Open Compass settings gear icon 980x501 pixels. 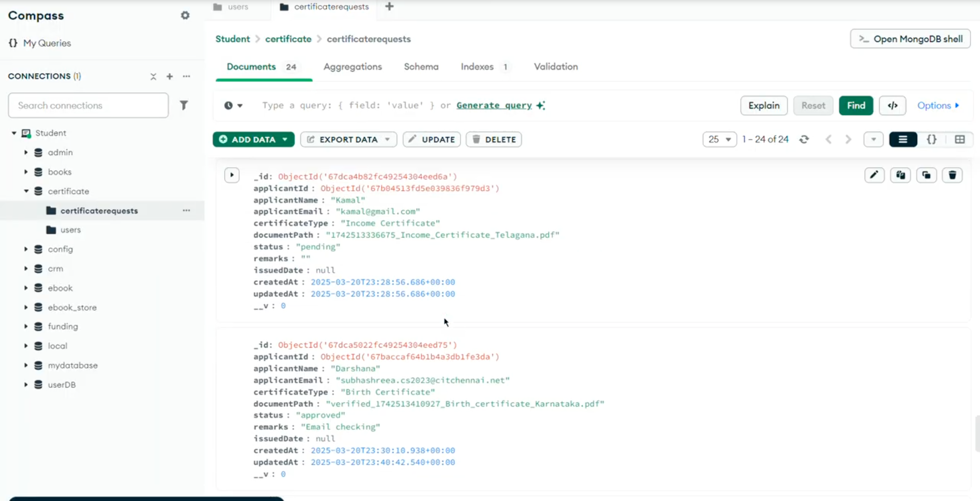click(x=185, y=16)
